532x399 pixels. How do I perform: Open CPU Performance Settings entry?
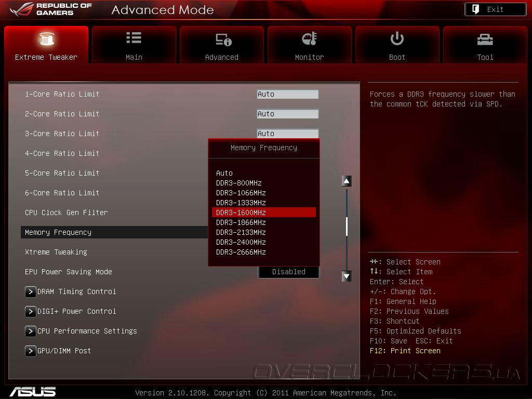coord(87,331)
